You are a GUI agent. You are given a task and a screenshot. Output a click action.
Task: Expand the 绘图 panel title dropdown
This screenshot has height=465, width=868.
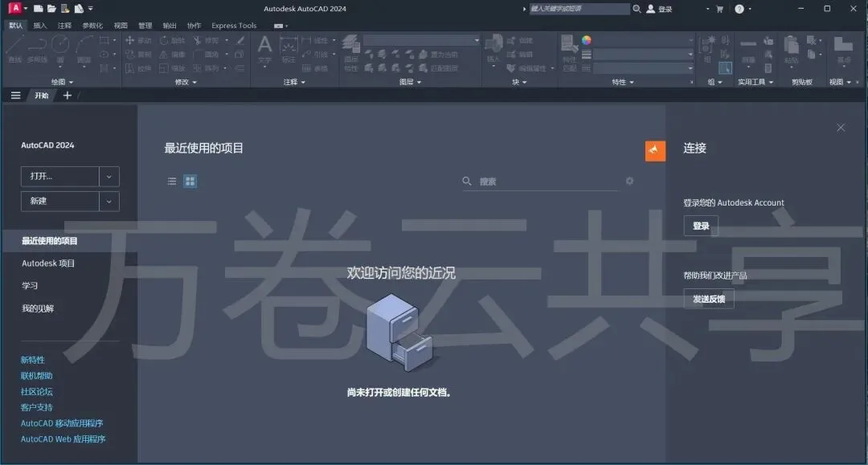click(62, 82)
